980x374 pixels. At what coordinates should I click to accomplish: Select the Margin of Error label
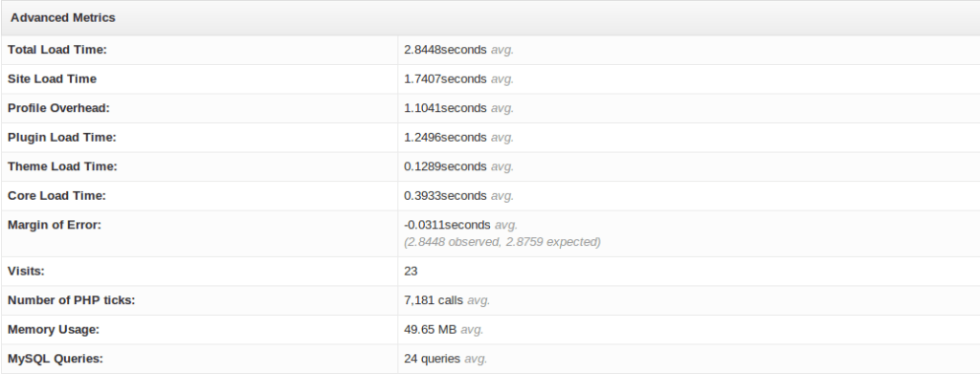[55, 226]
